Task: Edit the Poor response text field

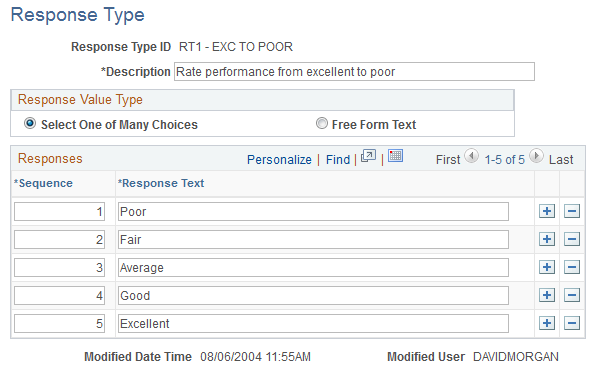Action: (x=313, y=212)
